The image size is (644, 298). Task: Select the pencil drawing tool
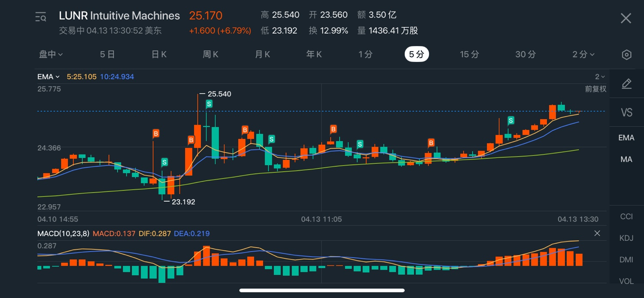[626, 84]
